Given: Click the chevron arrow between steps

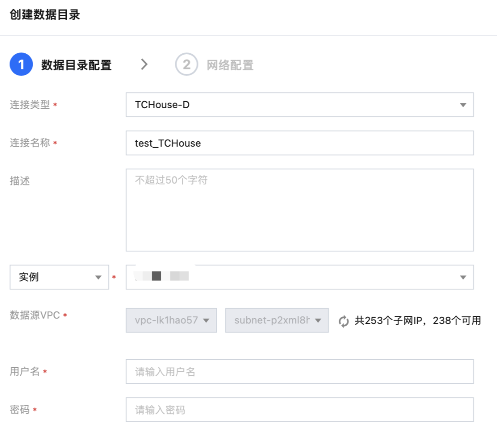Looking at the screenshot, I should [144, 64].
